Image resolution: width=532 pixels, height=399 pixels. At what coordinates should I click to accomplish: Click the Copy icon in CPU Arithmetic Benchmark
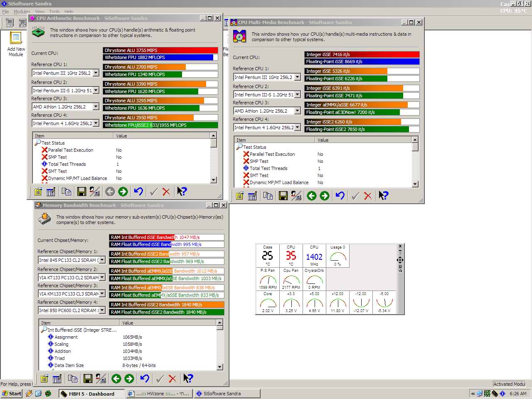(x=66, y=192)
